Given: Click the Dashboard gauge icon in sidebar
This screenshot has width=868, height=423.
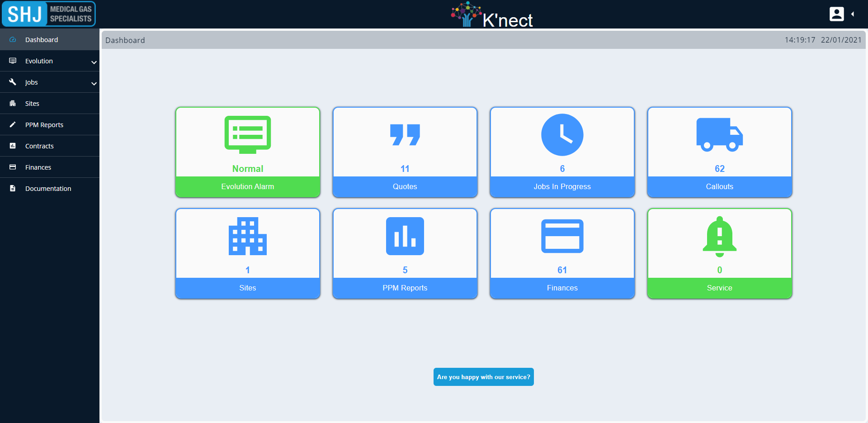Looking at the screenshot, I should 13,39.
